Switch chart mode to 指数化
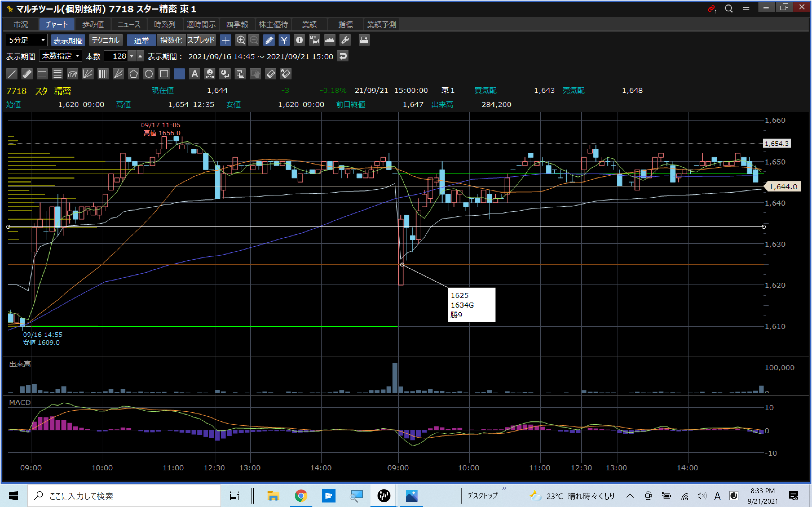The width and height of the screenshot is (812, 507). [x=171, y=40]
